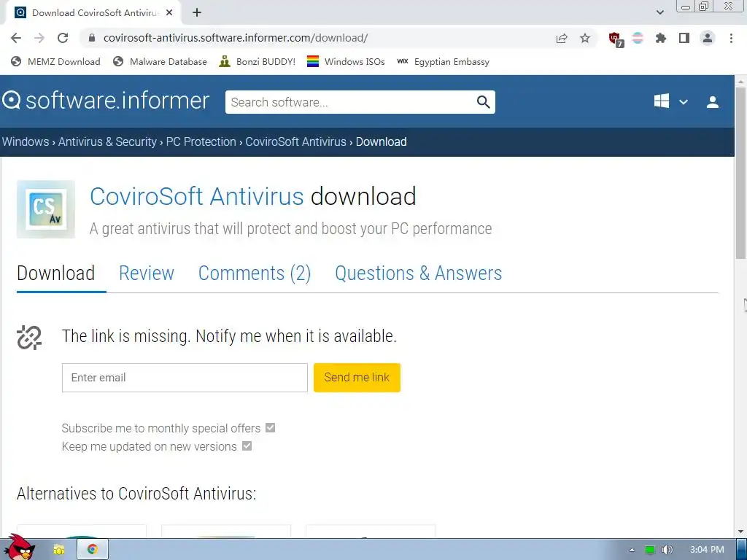Screen dimensions: 747x560
Task: Select the Download tab
Action: click(x=55, y=273)
